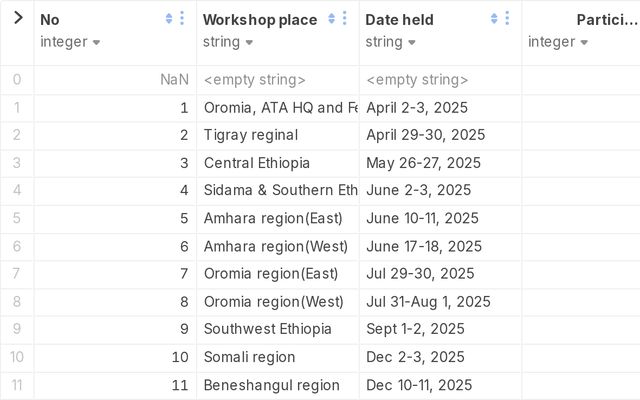
Task: Sort the No column
Action: (168, 18)
